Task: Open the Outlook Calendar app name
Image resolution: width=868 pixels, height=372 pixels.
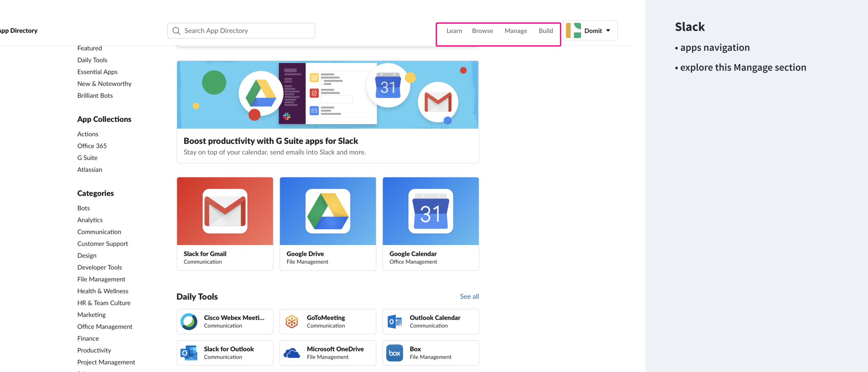Action: point(435,317)
